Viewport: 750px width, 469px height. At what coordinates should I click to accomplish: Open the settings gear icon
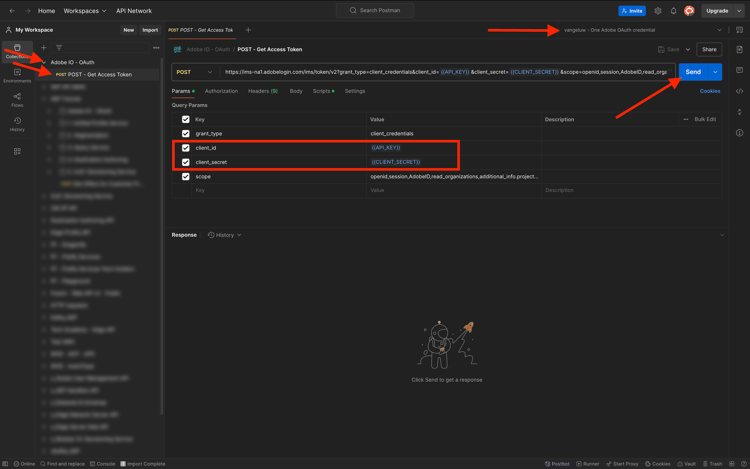[x=658, y=11]
